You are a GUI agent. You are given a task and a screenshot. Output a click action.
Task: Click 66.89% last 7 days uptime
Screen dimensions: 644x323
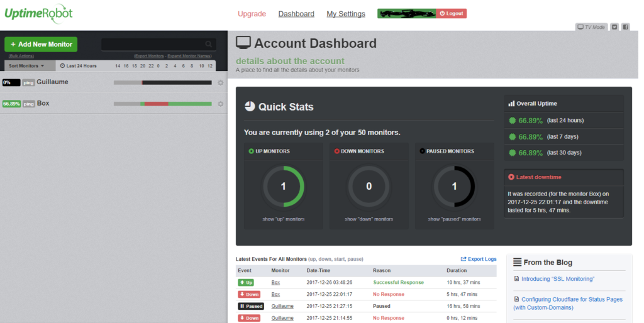[530, 136]
